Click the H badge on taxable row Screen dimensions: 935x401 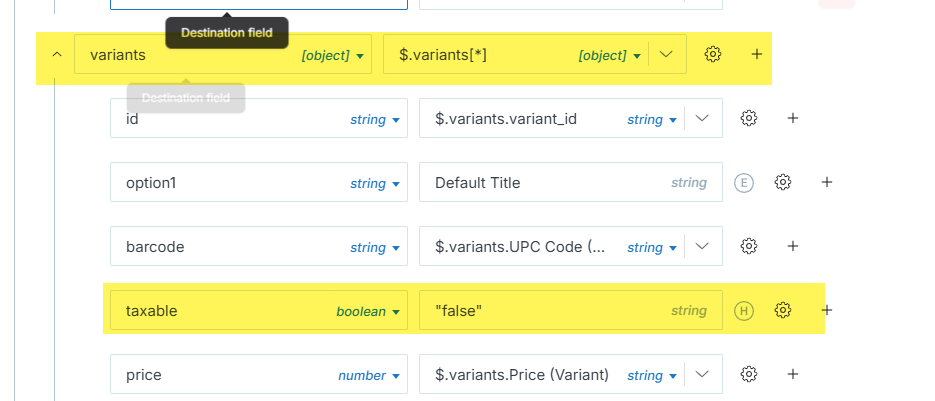click(743, 310)
